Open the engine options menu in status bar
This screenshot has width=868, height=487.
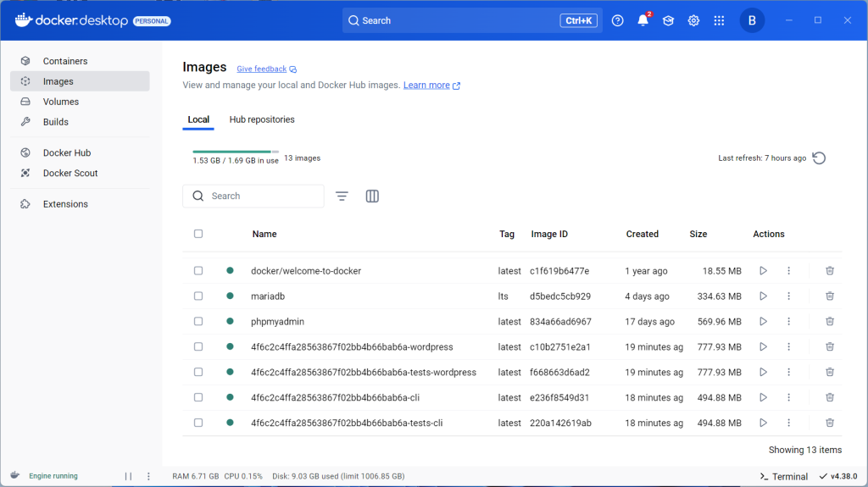(148, 476)
